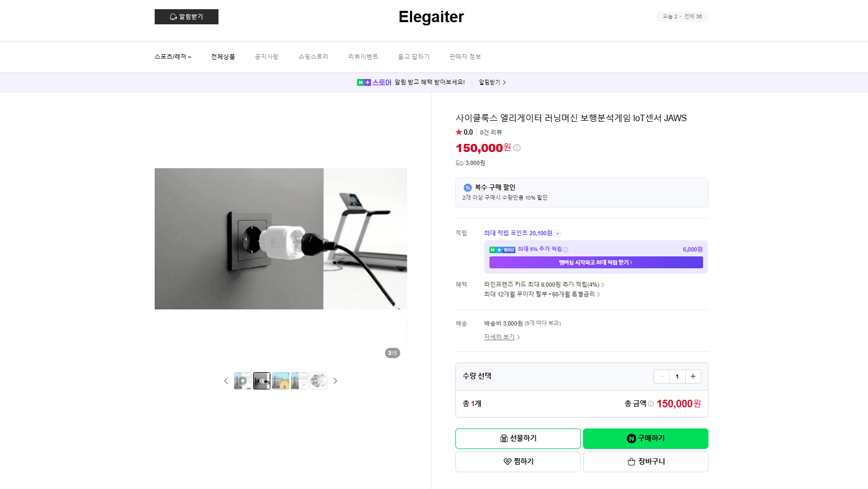This screenshot has width=868, height=489.
Task: Click the product title 사이클룩스 엘리게이터 러닝머신
Action: click(571, 118)
